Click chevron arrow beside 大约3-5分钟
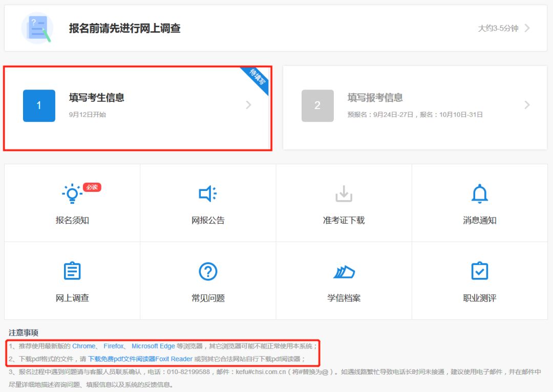The image size is (553, 392). (527, 28)
